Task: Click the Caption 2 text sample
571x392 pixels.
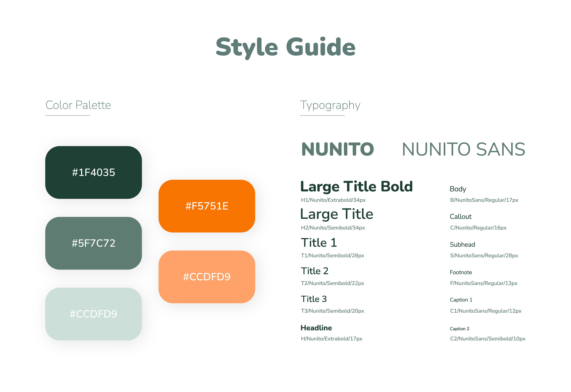Action: tap(459, 329)
